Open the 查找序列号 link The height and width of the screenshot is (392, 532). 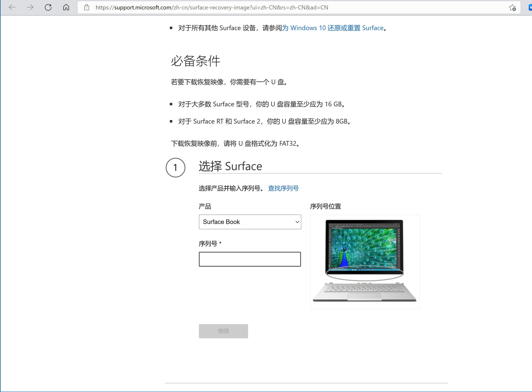[x=283, y=188]
